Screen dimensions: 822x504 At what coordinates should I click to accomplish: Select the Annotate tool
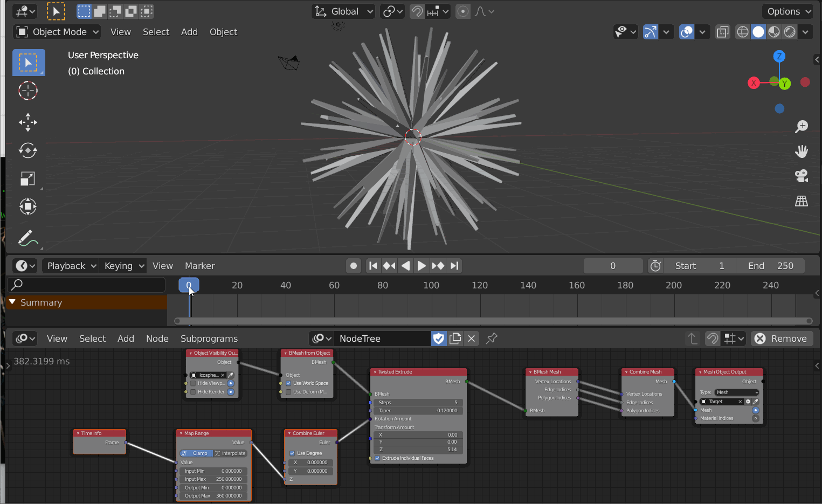pyautogui.click(x=27, y=238)
